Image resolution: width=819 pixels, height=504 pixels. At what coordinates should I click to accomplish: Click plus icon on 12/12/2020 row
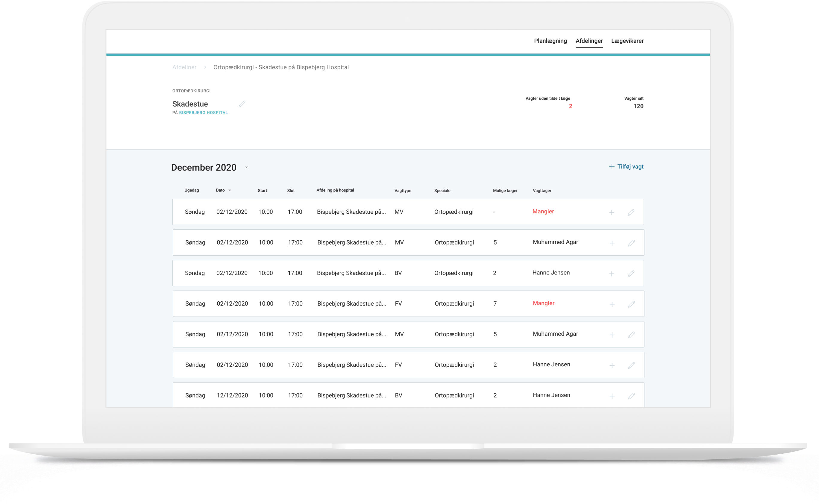(x=612, y=396)
